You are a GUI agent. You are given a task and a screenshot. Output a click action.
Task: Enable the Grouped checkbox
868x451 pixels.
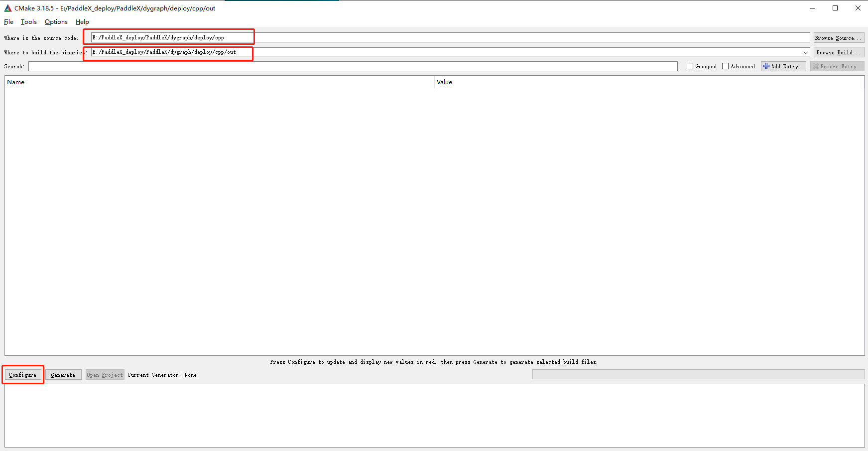point(690,66)
